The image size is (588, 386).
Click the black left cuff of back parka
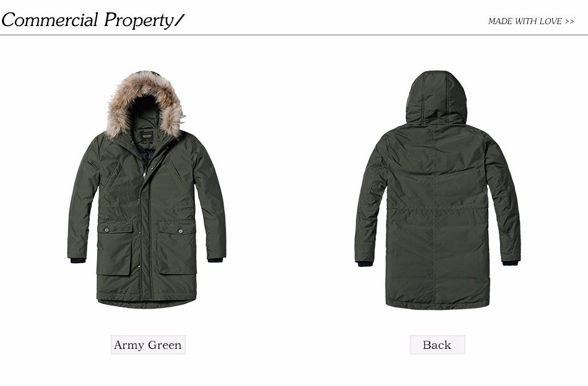[x=365, y=264]
